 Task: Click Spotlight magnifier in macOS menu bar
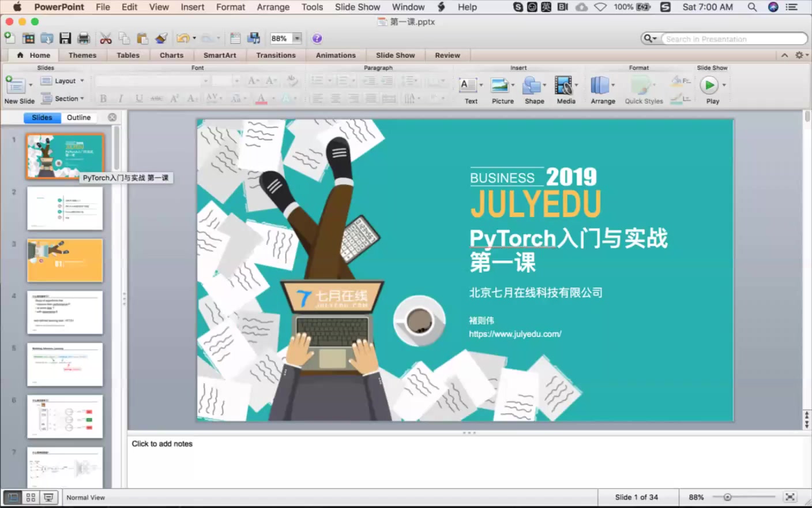tap(752, 7)
